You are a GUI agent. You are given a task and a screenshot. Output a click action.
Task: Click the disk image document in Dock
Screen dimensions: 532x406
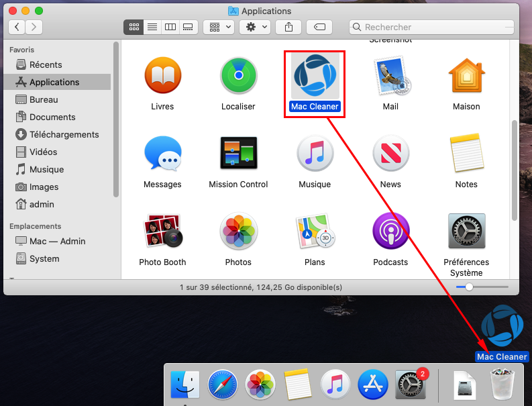(464, 385)
